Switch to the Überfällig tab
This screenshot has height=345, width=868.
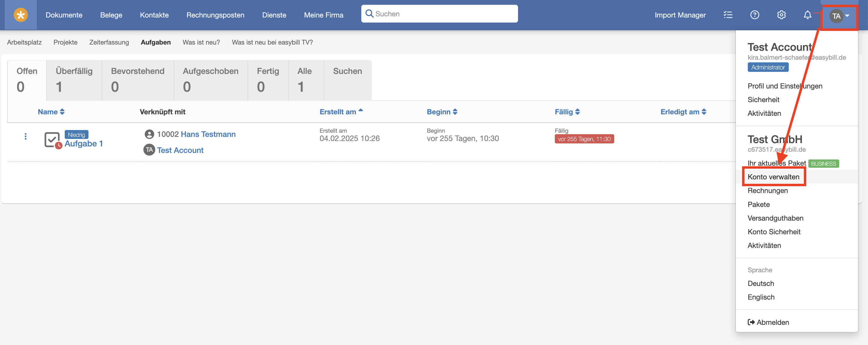click(74, 80)
